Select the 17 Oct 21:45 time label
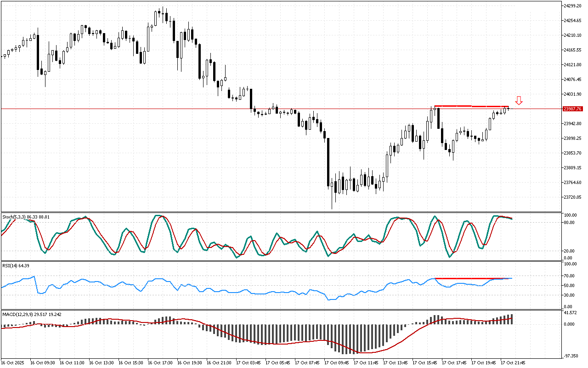This screenshot has height=368, width=588. [513, 362]
